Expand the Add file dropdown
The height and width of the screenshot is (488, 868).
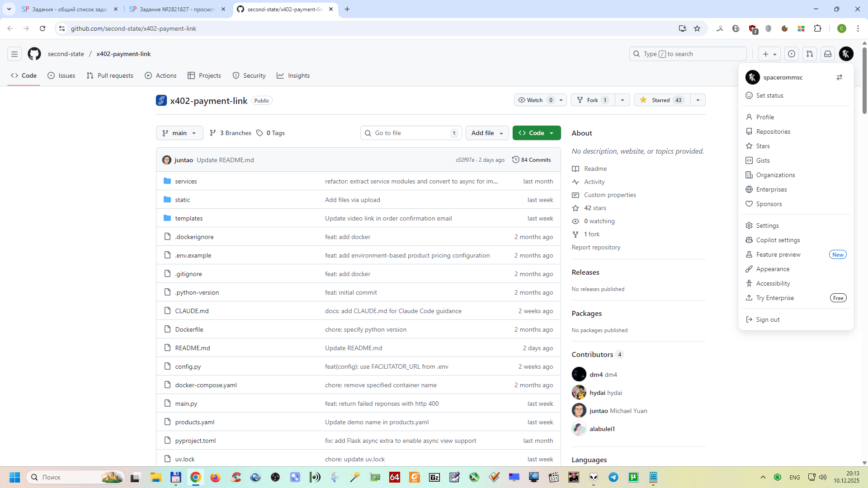click(x=487, y=133)
